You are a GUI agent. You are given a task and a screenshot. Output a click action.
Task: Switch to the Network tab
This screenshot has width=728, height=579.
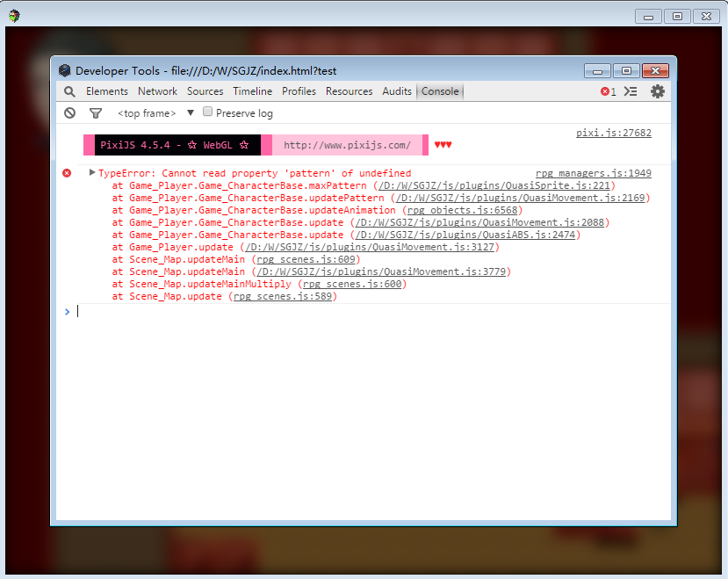click(157, 91)
